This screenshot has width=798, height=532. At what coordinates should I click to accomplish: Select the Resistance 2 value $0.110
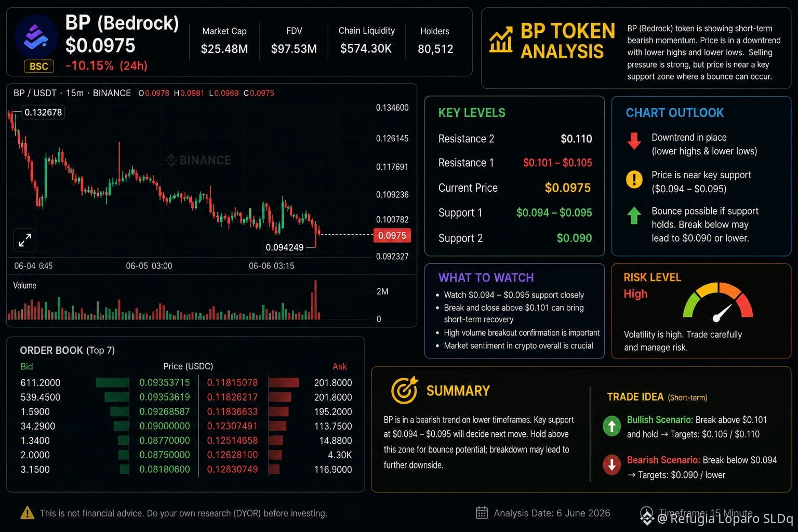[x=576, y=139]
